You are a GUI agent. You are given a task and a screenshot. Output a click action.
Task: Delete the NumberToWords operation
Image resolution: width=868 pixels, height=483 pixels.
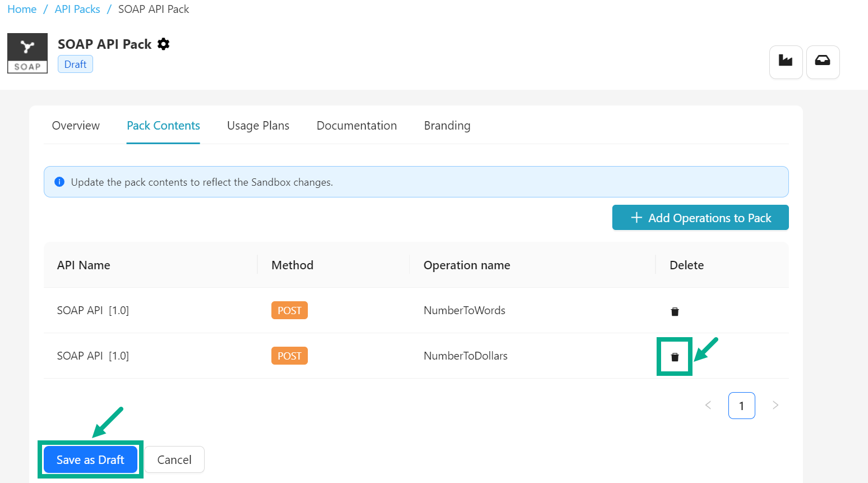click(x=675, y=311)
